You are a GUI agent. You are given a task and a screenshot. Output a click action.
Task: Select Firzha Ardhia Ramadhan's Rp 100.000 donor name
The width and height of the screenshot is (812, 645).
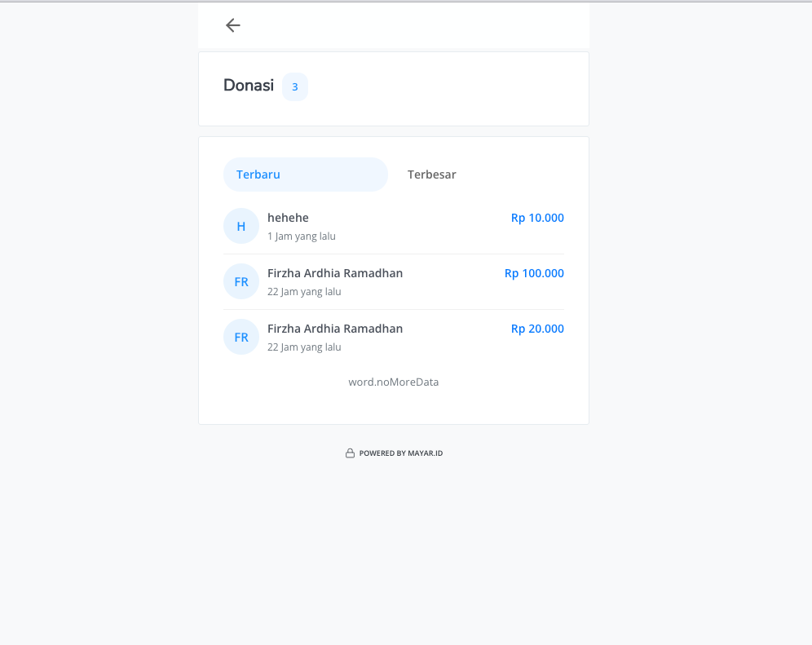click(x=335, y=273)
